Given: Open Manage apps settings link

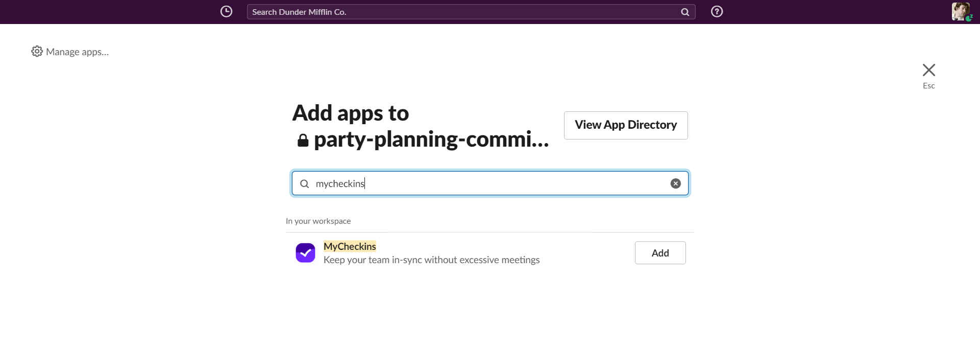Looking at the screenshot, I should (x=70, y=52).
